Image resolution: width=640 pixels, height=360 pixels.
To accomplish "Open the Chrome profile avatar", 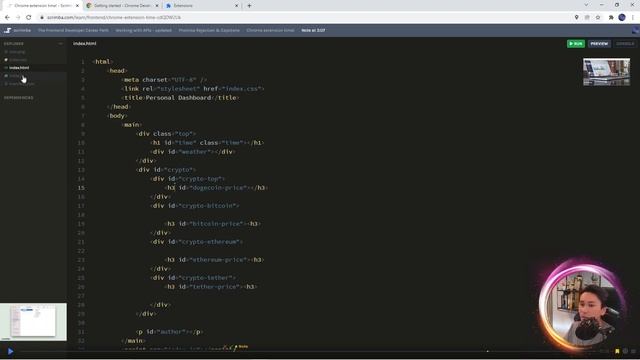I will [622, 18].
